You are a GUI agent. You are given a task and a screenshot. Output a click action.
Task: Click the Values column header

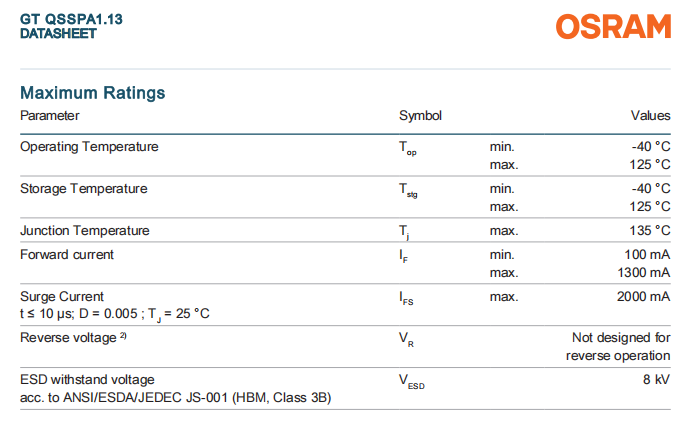click(x=650, y=116)
